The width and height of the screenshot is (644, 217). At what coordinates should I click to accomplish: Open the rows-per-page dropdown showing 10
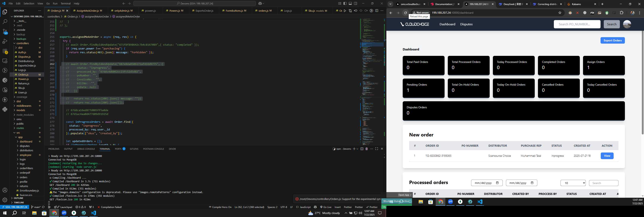[x=573, y=183]
